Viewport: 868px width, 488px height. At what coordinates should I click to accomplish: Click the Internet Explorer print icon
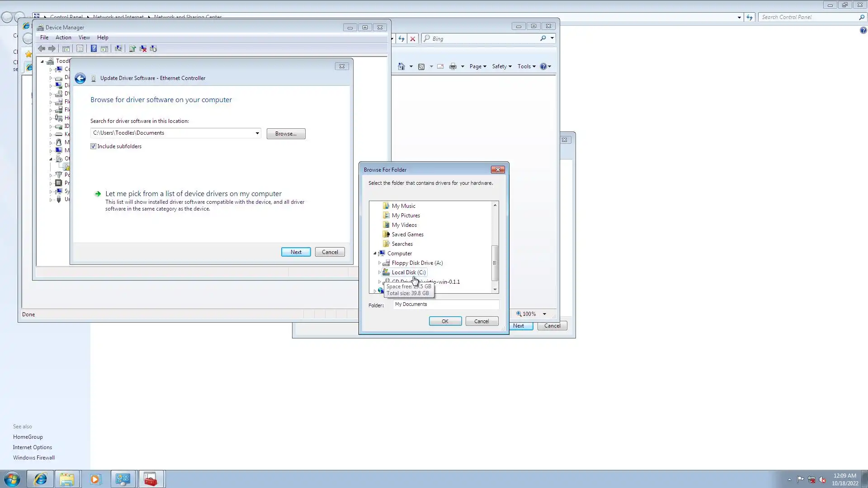[453, 66]
